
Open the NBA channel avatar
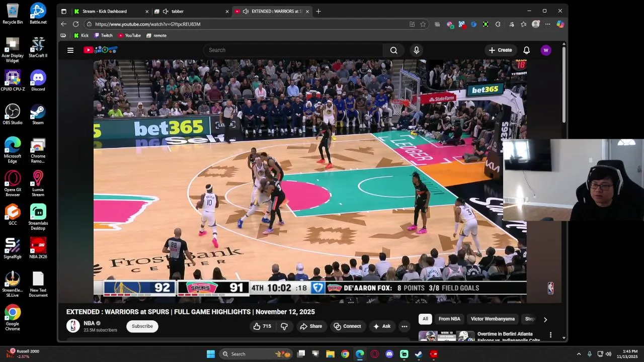tap(73, 326)
